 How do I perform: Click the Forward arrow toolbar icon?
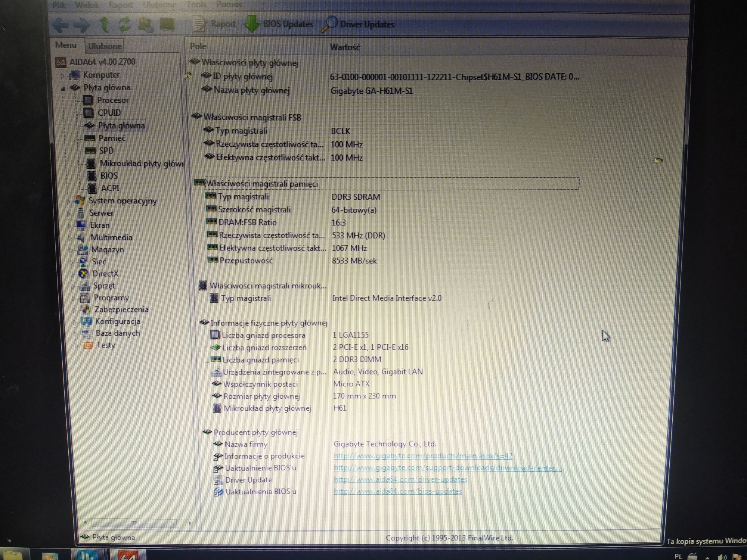click(81, 25)
